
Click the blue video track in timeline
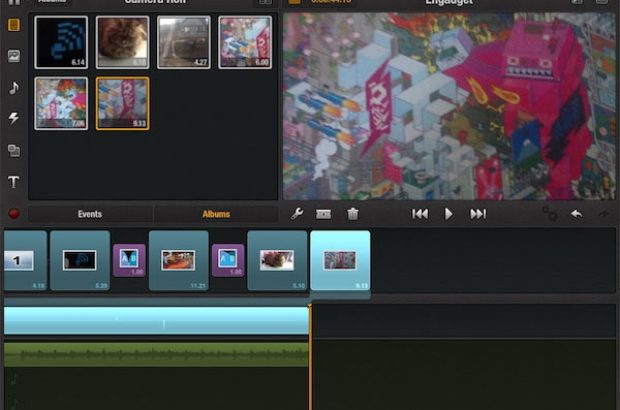155,320
